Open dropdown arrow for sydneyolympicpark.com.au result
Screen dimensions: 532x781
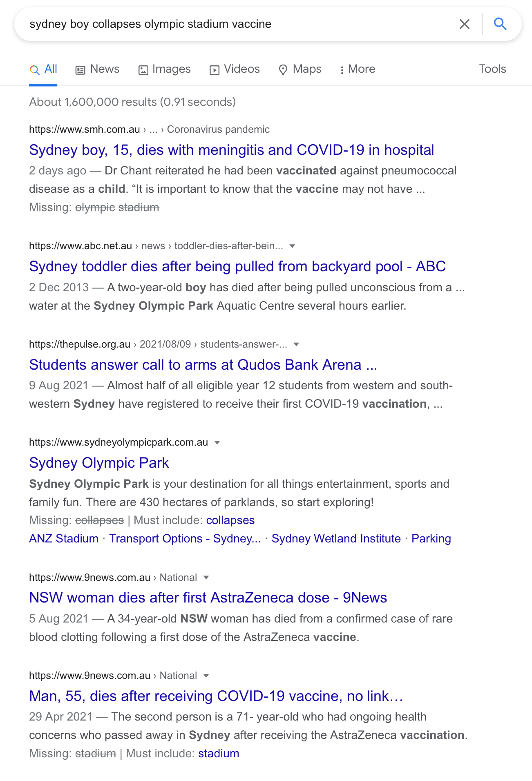217,442
